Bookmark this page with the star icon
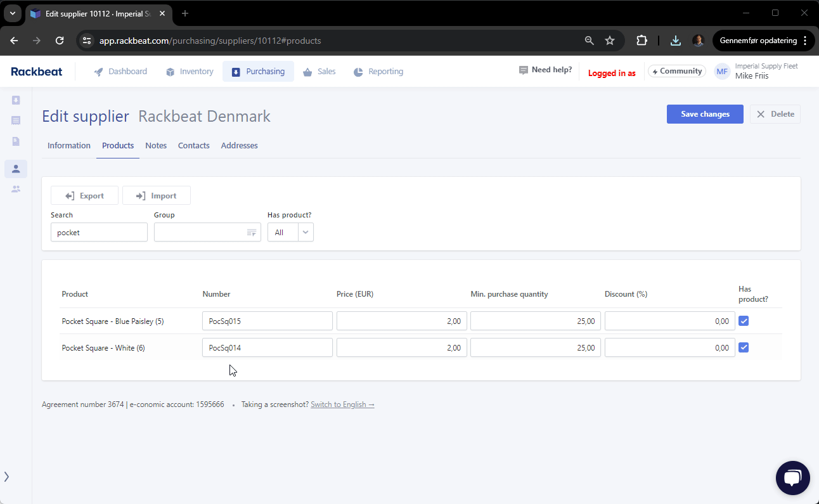 tap(609, 41)
